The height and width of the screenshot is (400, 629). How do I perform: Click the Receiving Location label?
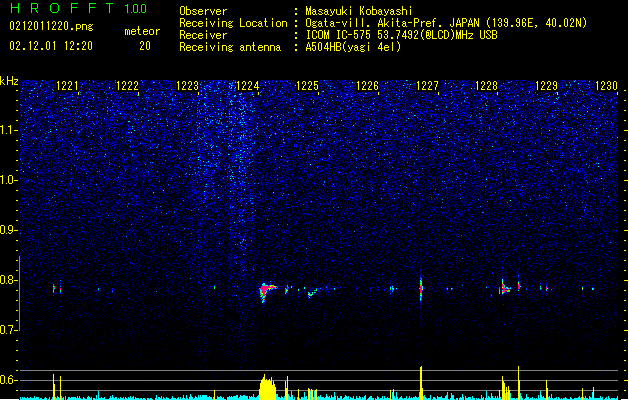click(x=233, y=23)
